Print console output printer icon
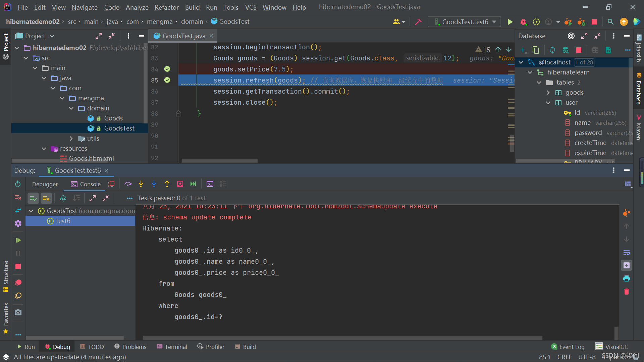The image size is (644, 362). click(627, 278)
